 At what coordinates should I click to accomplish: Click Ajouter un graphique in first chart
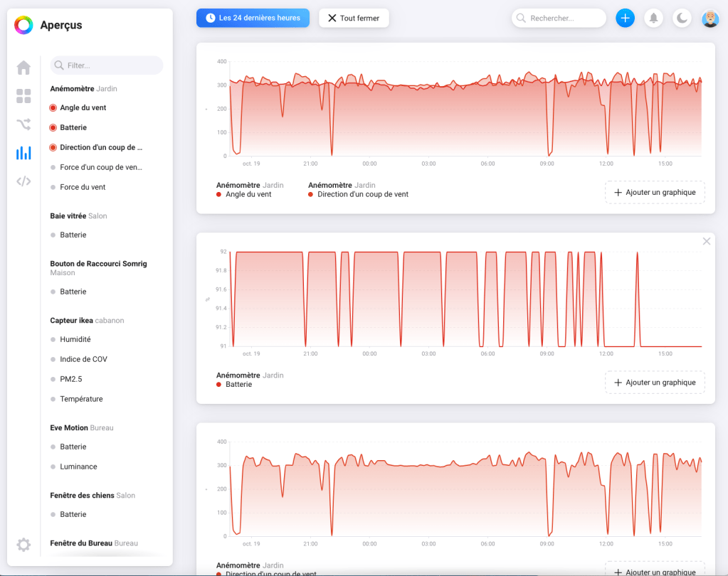tap(655, 193)
